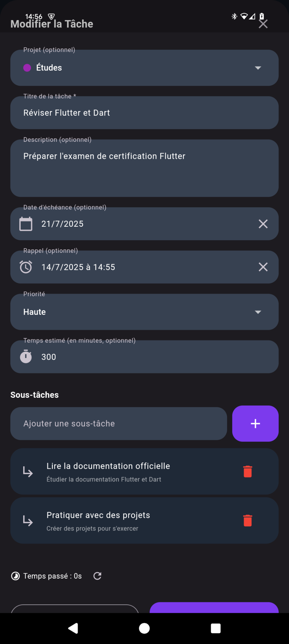
Task: Tap the stopwatch icon in estimated time
Action: [26, 357]
